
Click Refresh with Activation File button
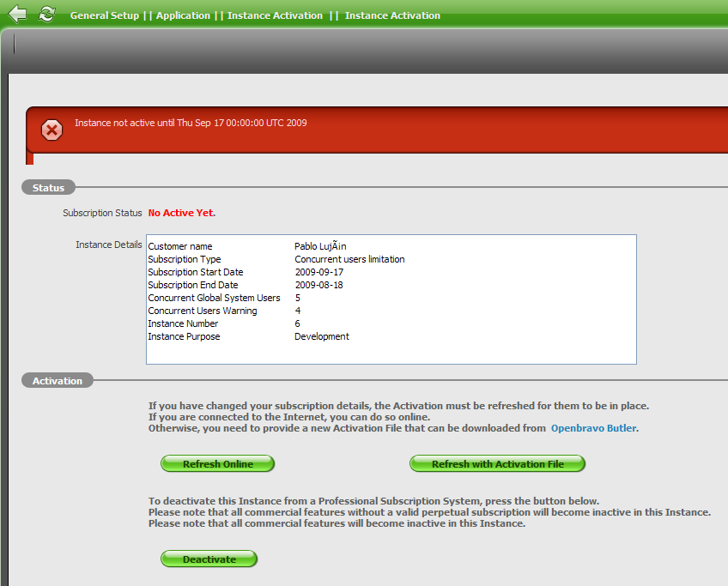(498, 464)
